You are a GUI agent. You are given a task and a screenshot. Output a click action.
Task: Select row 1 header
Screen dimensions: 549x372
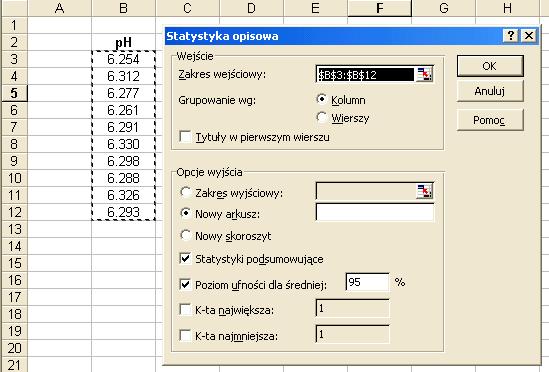coord(14,25)
